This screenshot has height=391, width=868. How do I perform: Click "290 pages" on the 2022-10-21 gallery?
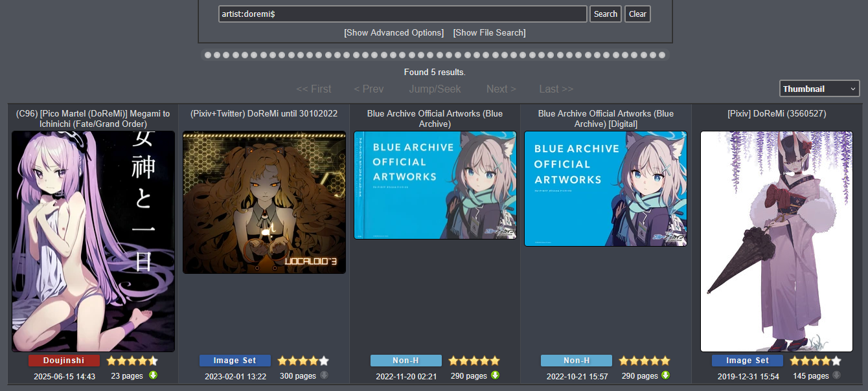click(640, 375)
